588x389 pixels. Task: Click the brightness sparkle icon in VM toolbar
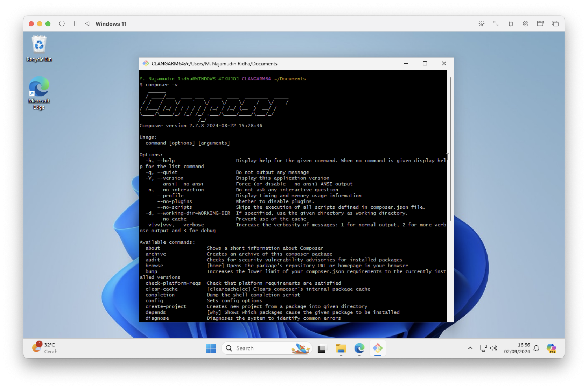(482, 23)
